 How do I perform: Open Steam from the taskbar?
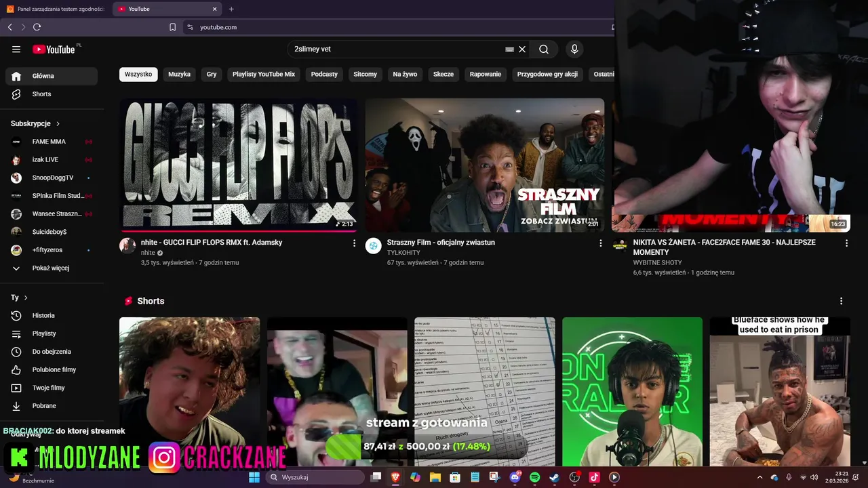point(554,477)
